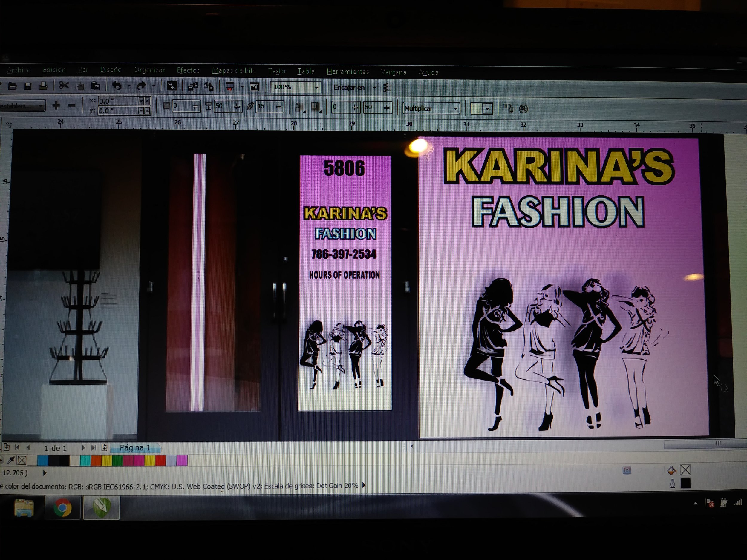Click the Welcome screen icon
The width and height of the screenshot is (747, 560).
[254, 87]
